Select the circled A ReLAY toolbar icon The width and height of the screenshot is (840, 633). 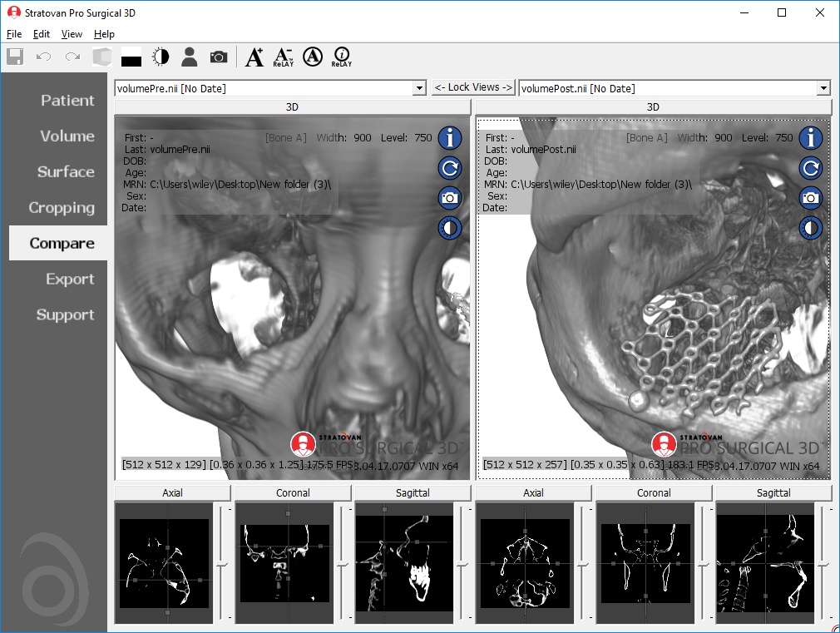pos(311,57)
